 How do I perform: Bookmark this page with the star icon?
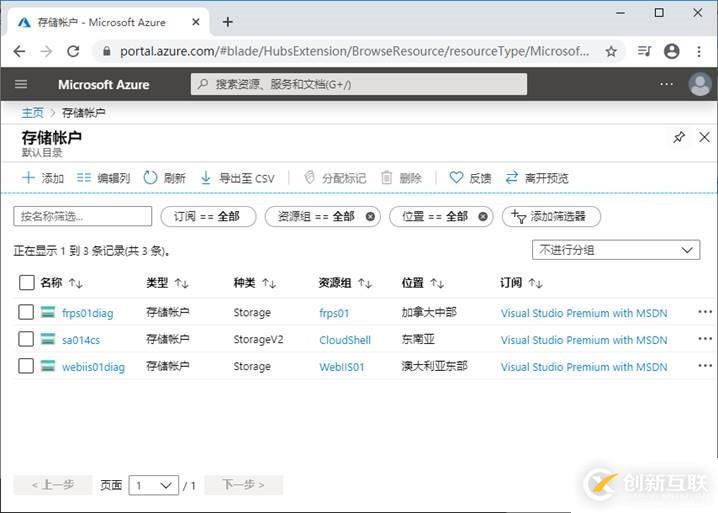pos(611,51)
